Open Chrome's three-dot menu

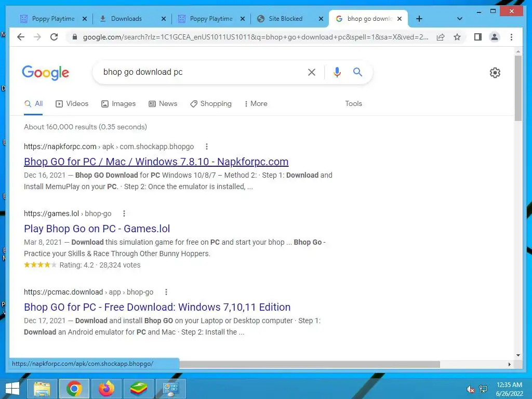[x=511, y=37]
